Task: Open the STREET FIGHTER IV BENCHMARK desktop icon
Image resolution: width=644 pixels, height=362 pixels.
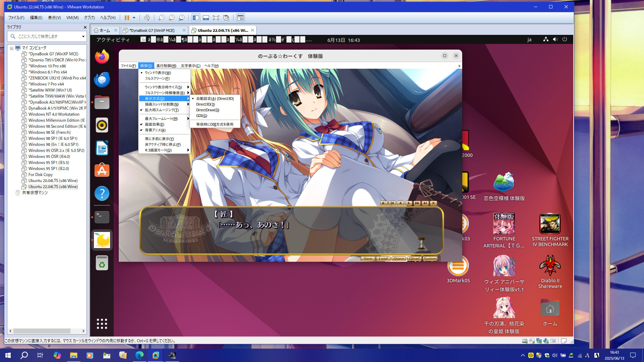Action: (x=550, y=230)
